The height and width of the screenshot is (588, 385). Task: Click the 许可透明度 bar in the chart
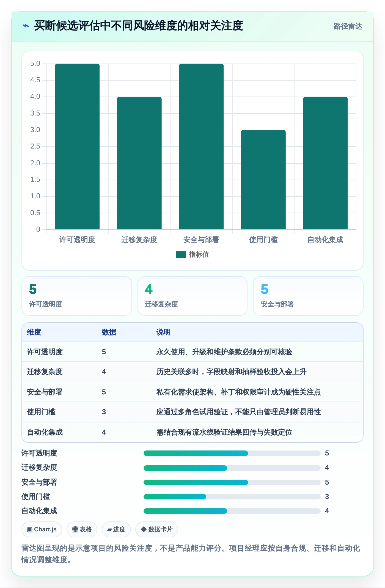coord(77,147)
